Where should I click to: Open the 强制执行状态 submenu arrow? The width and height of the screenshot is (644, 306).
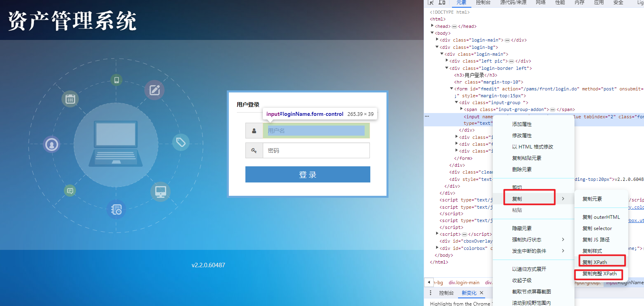(563, 239)
